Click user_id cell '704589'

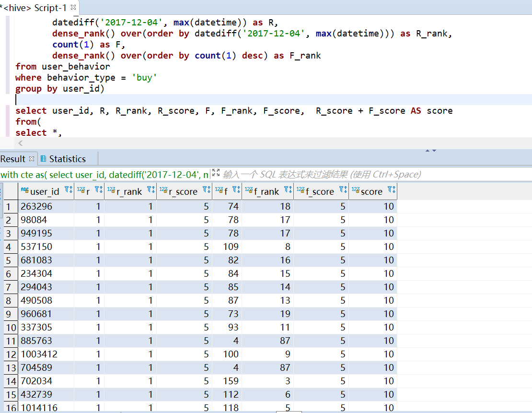(46, 367)
